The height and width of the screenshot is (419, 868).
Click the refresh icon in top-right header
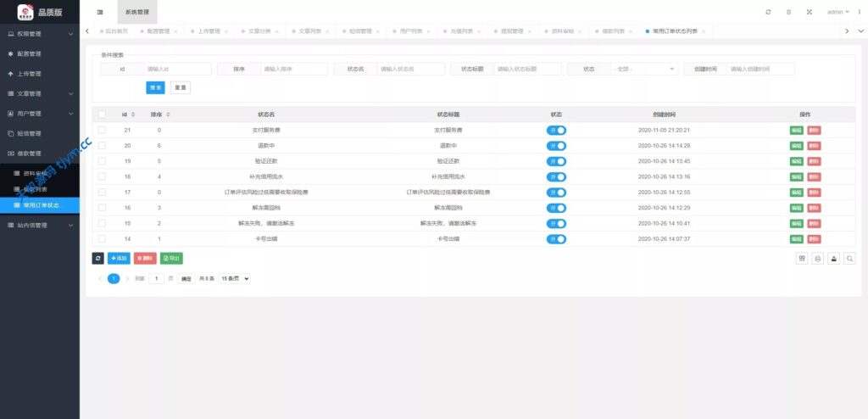coord(768,13)
